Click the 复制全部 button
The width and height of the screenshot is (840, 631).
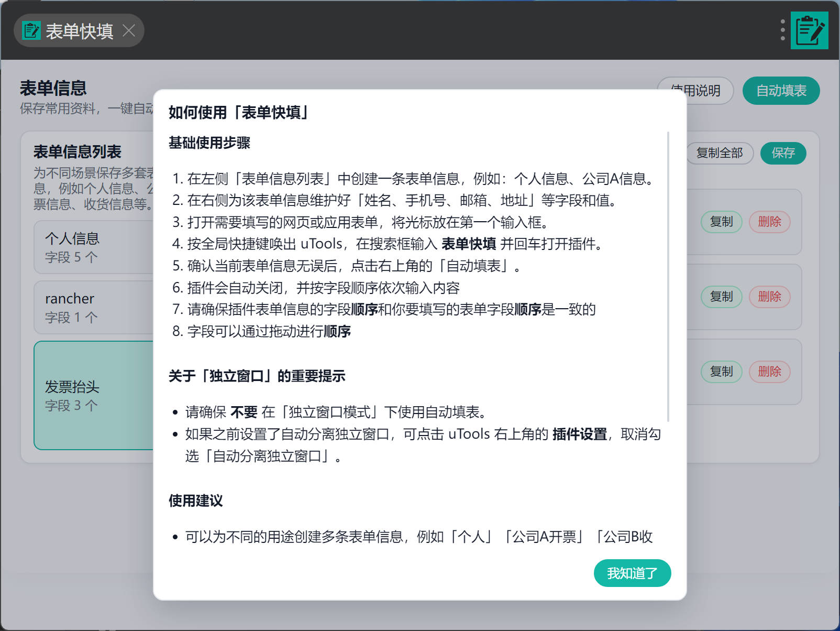719,153
